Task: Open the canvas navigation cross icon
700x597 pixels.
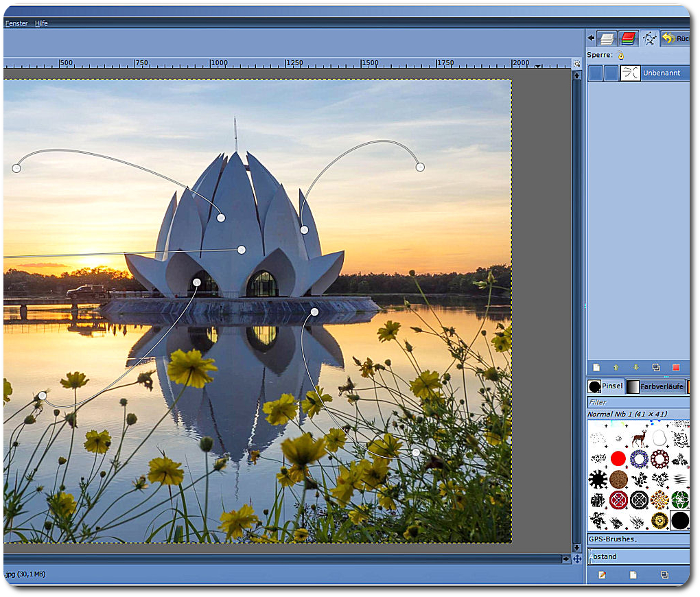Action: (x=576, y=559)
